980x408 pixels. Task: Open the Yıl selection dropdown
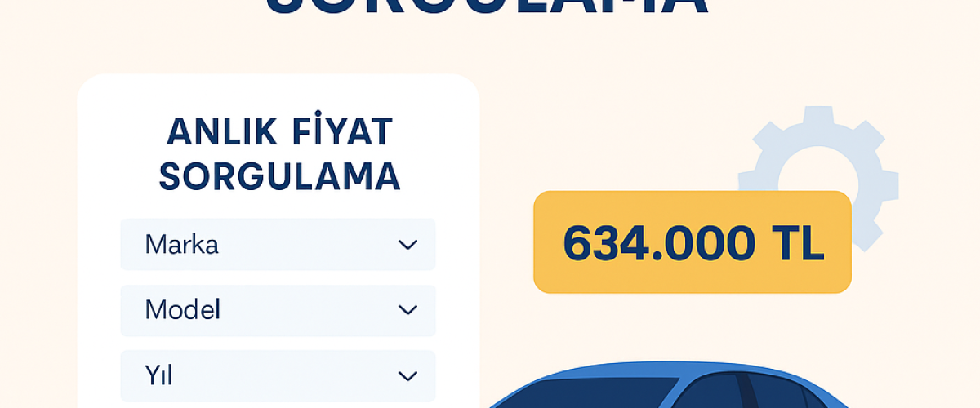tap(278, 375)
